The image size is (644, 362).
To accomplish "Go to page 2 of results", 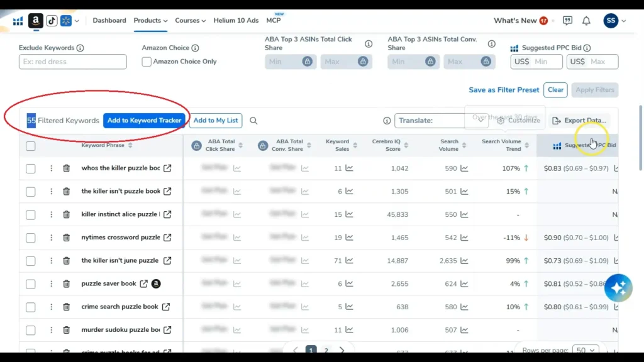I will [326, 351].
